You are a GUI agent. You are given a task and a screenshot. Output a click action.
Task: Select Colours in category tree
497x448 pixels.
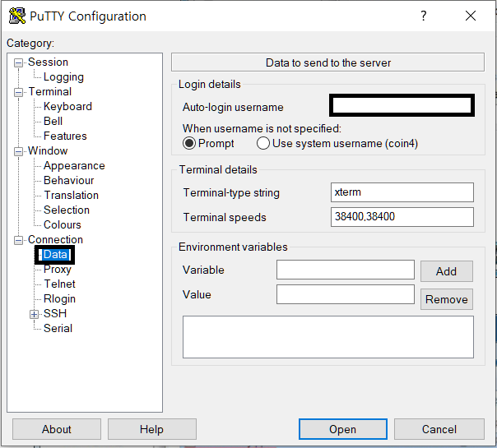(63, 224)
